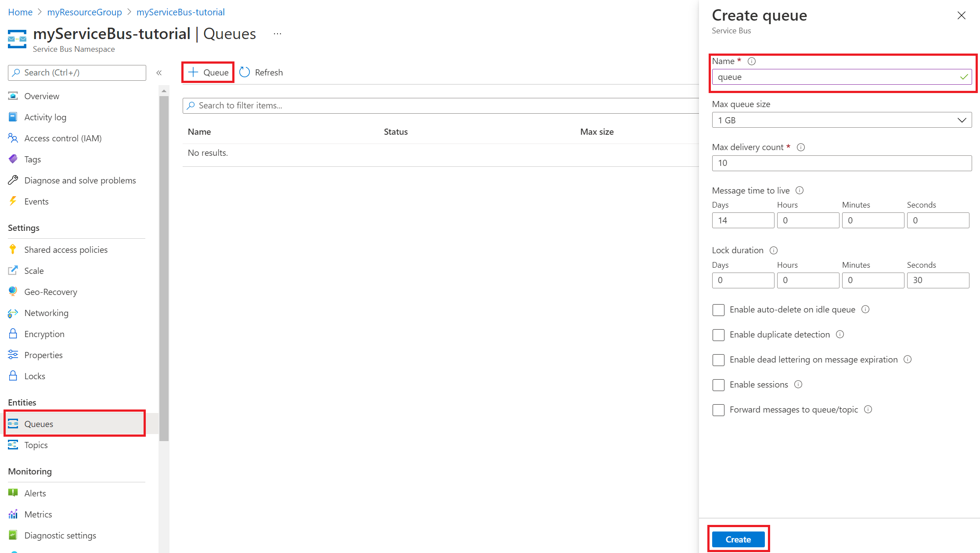Click the Access control IAM icon

pos(13,138)
